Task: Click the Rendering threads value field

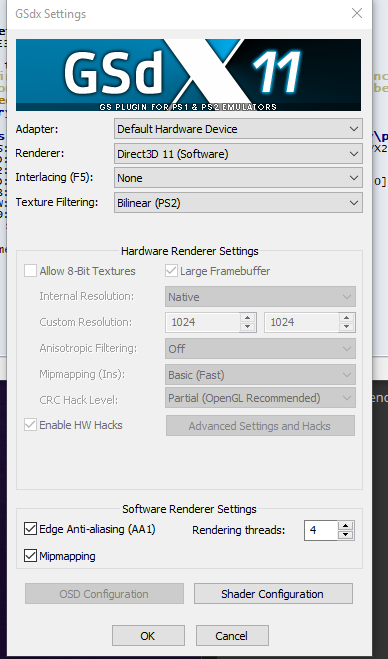Action: coord(321,530)
